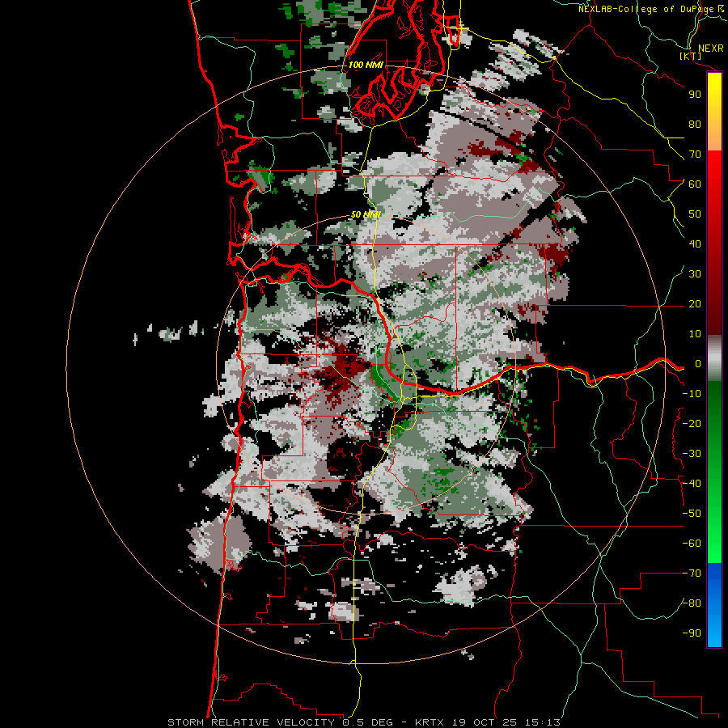Image resolution: width=728 pixels, height=728 pixels.
Task: Click the 80 value on the velocity scale
Action: [695, 125]
